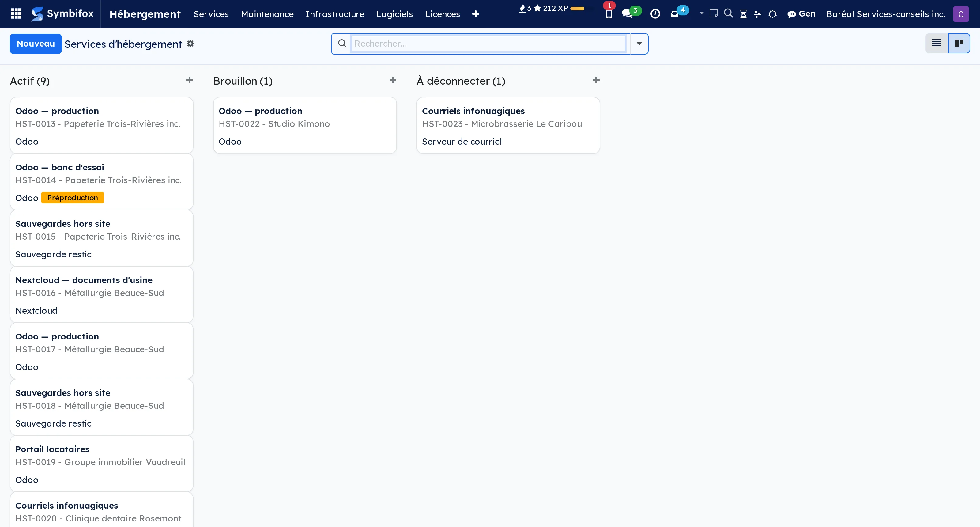
Task: Open Portail locataires card
Action: [102, 464]
